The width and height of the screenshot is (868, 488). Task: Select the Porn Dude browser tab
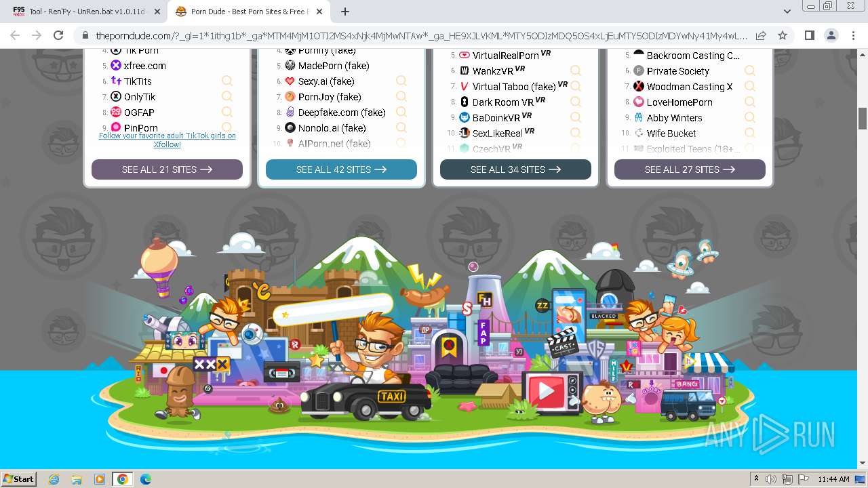pos(250,12)
